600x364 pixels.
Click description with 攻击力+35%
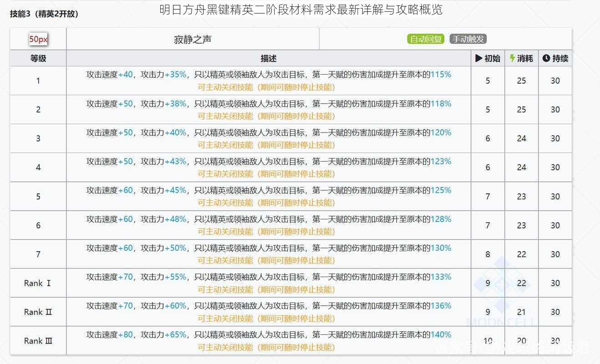[269, 75]
